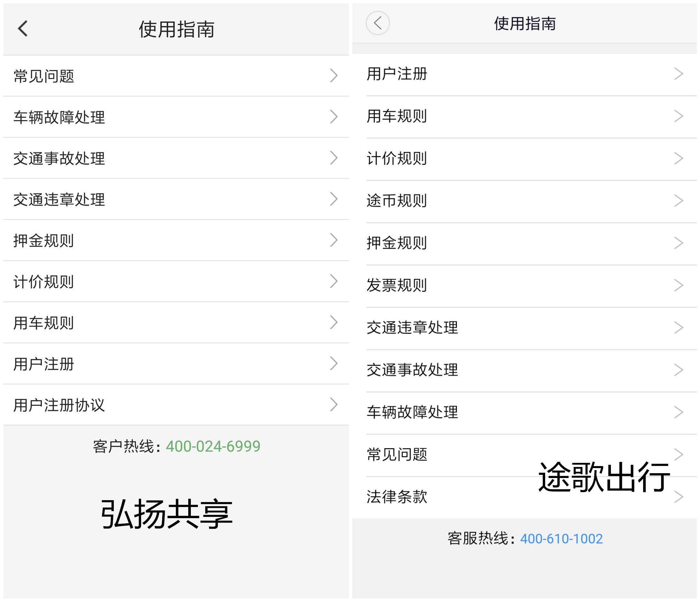Go back from the 弘扬共享 usage guide screen

pos(22,28)
